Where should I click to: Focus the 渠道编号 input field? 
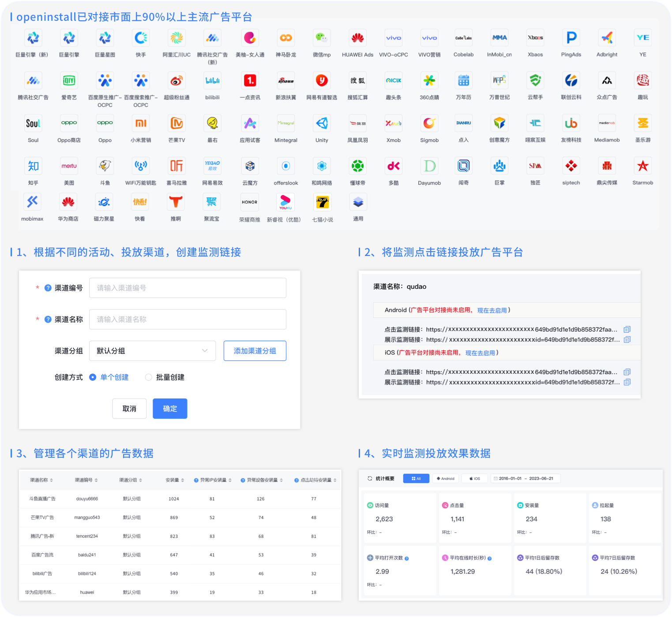point(188,288)
